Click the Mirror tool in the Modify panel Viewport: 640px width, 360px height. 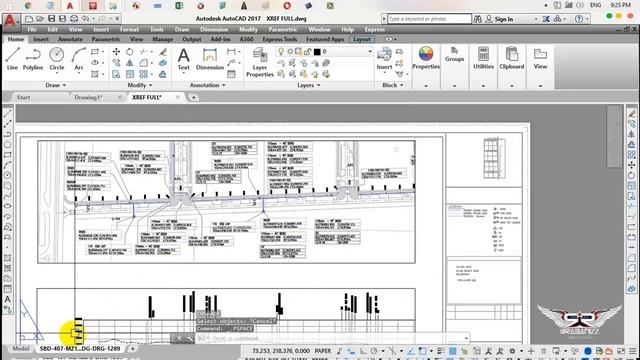tap(129, 63)
